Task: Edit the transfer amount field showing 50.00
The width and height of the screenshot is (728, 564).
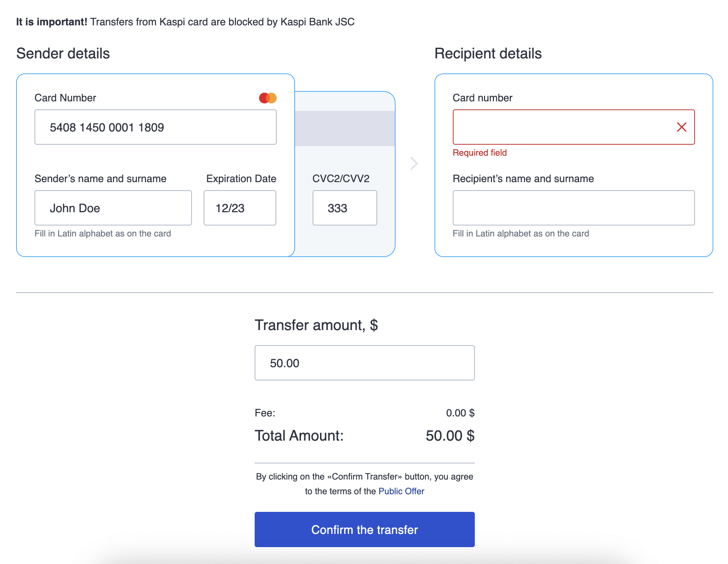Action: 364,363
